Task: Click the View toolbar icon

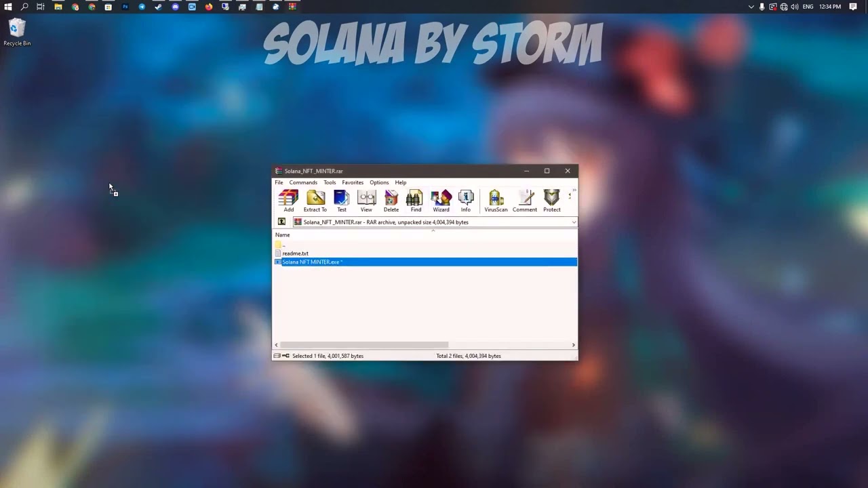Action: point(366,201)
